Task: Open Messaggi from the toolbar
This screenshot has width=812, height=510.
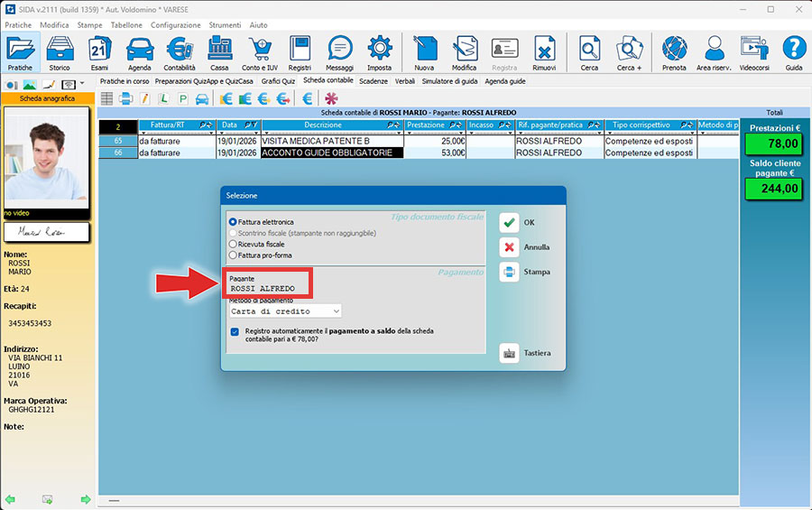Action: (339, 52)
